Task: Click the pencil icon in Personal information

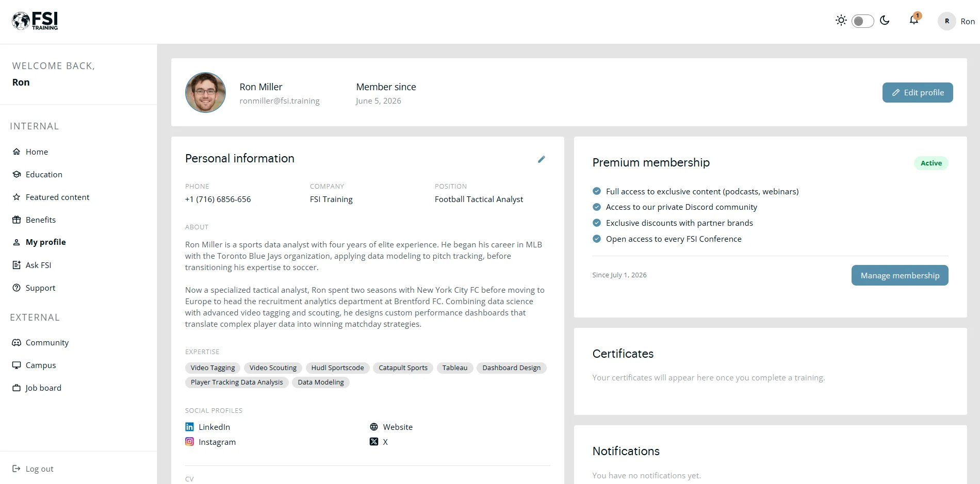Action: point(542,159)
